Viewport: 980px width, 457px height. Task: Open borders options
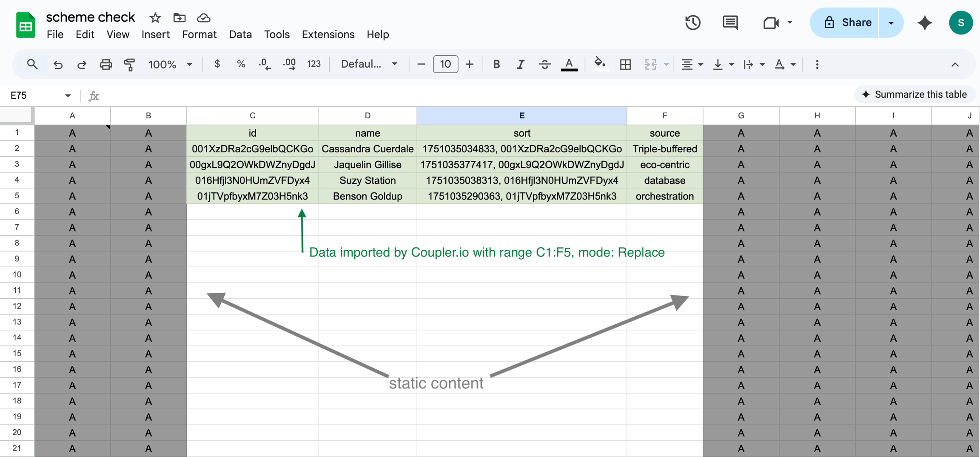coord(625,64)
